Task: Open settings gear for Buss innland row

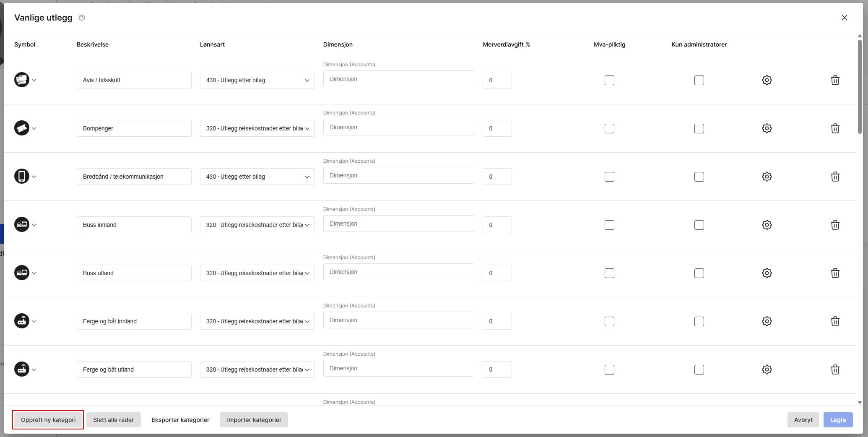Action: point(767,225)
